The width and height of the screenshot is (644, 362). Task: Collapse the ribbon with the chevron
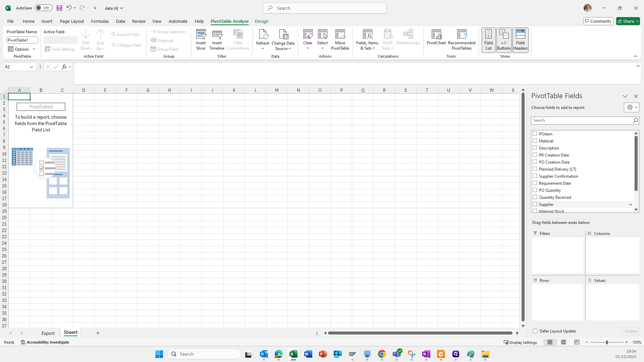click(x=635, y=56)
